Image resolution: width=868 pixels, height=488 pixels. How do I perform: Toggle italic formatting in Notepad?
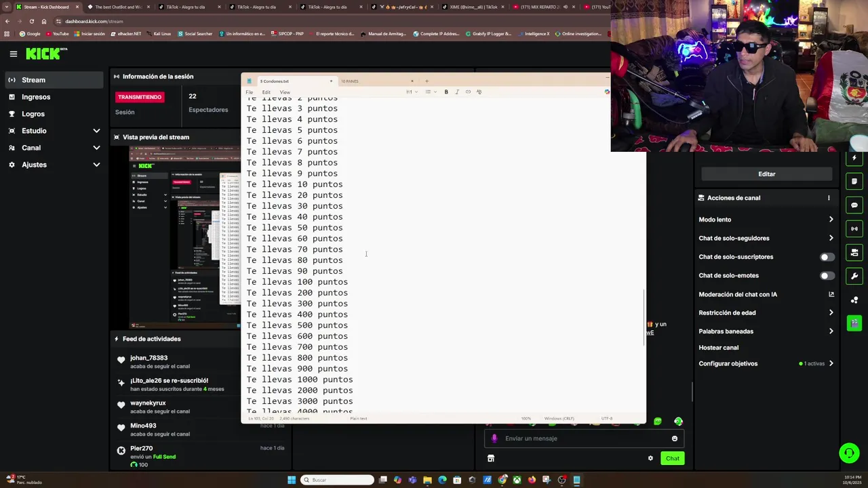457,92
